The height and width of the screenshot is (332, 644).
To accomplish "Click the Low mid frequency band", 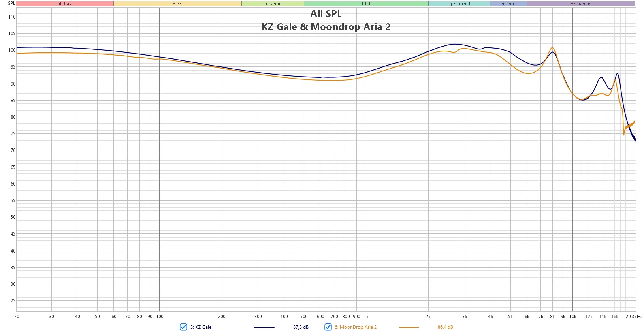I will coord(273,4).
